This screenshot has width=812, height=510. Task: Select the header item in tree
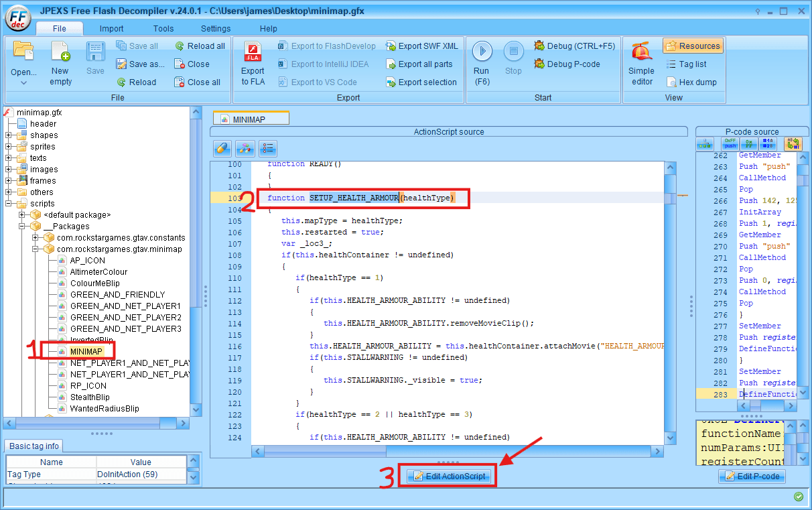pyautogui.click(x=44, y=124)
